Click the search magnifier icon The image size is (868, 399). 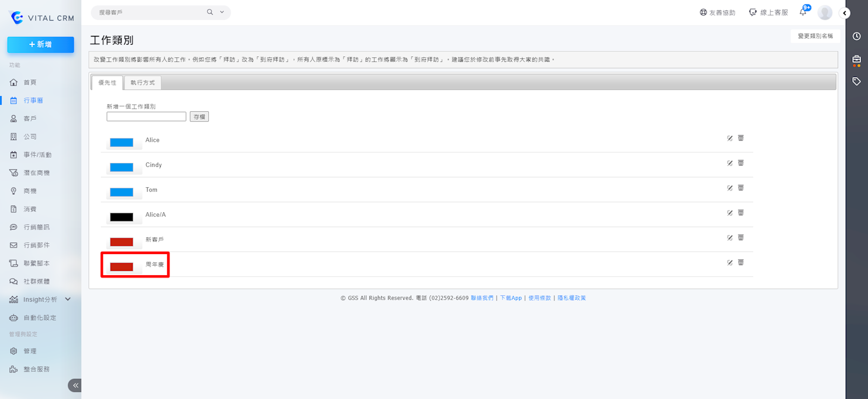pyautogui.click(x=210, y=12)
